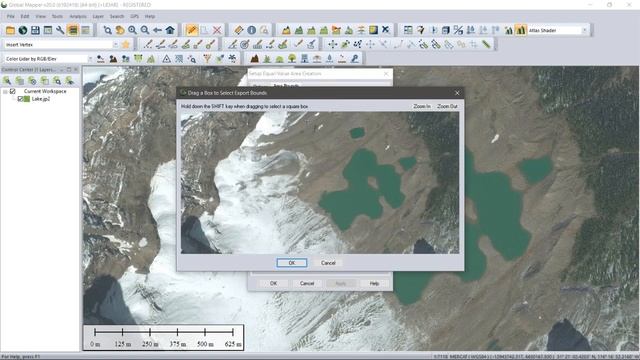This screenshot has height=360, width=640.
Task: Click the Lake.jp2 layer name
Action: tap(41, 99)
